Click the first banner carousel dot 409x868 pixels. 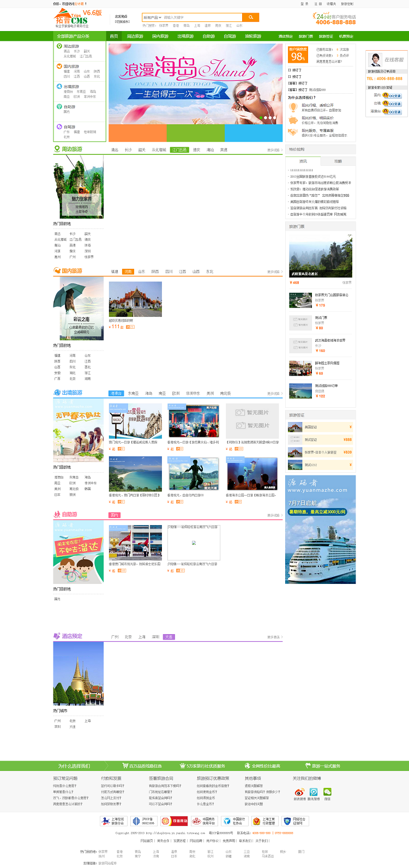(261, 118)
